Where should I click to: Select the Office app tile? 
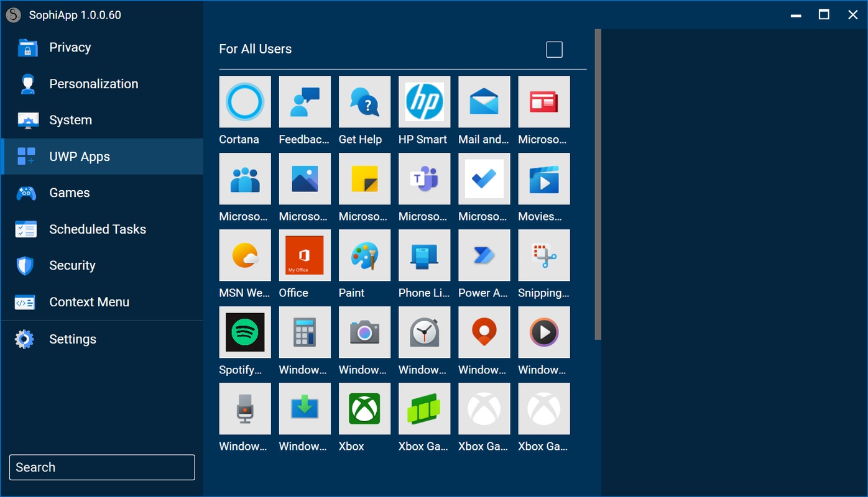(x=305, y=255)
